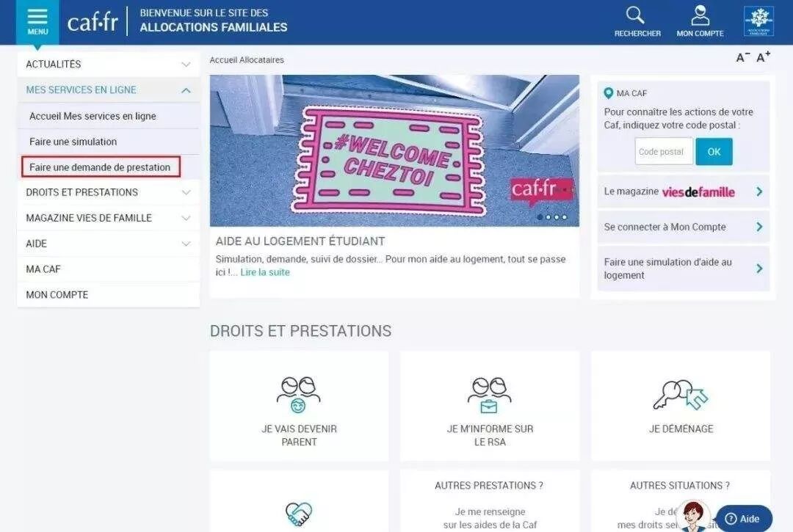Open the Aide help button
Viewport: 793px width, 532px height.
click(x=744, y=518)
